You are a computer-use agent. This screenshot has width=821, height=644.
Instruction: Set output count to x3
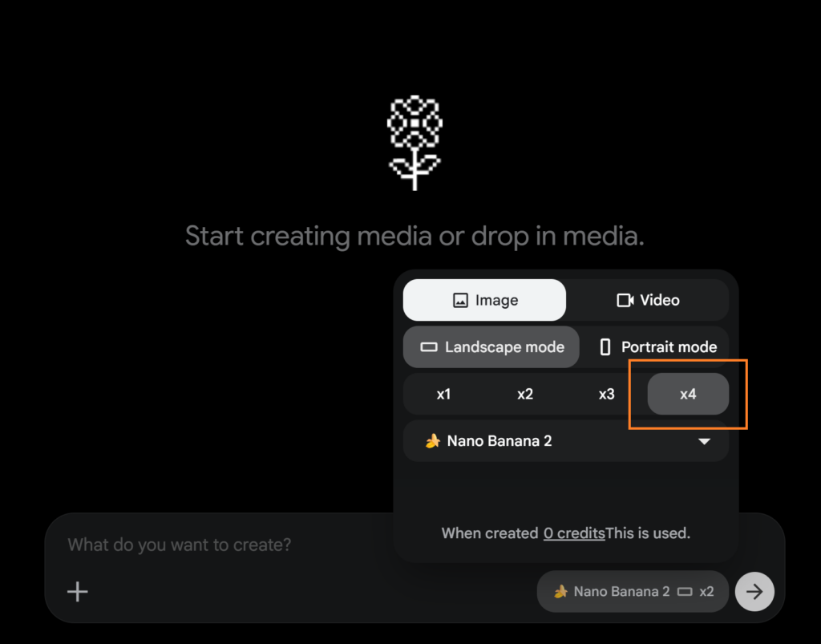[x=606, y=395]
